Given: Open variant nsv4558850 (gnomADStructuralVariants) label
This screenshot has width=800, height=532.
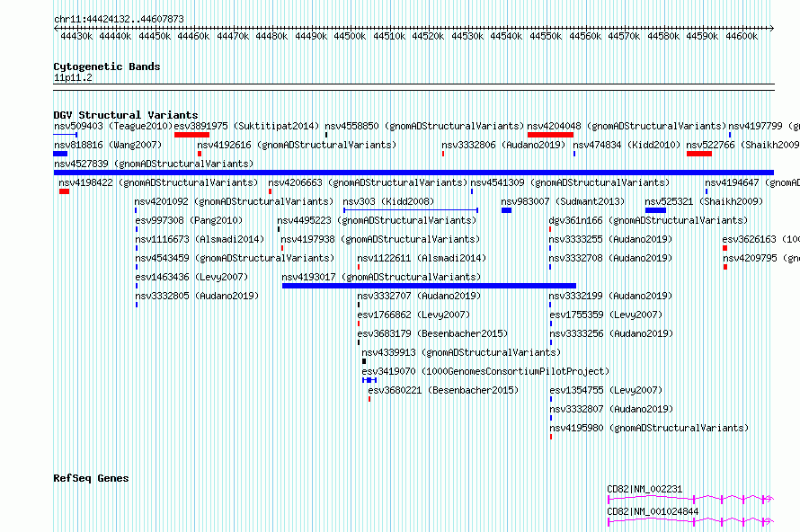Looking at the screenshot, I should [x=424, y=126].
